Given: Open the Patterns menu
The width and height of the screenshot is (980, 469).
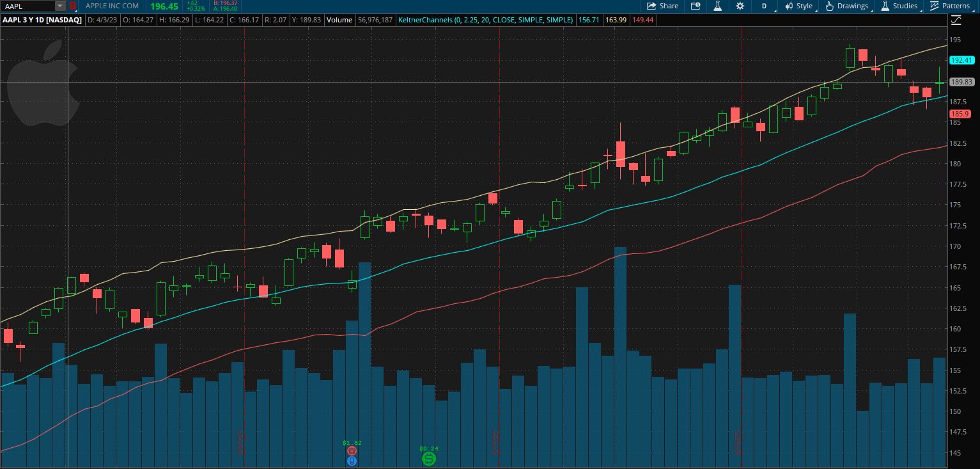Looking at the screenshot, I should [950, 6].
